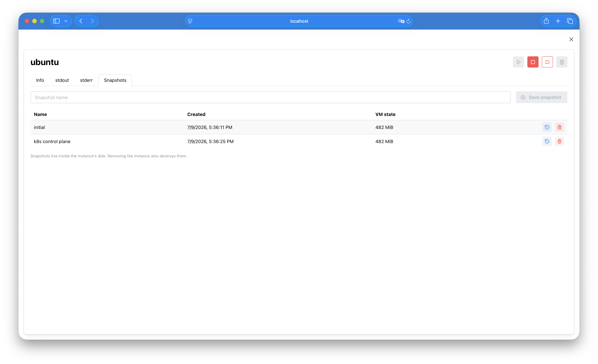Switch to the stdout tab
The width and height of the screenshot is (598, 364).
click(x=62, y=80)
